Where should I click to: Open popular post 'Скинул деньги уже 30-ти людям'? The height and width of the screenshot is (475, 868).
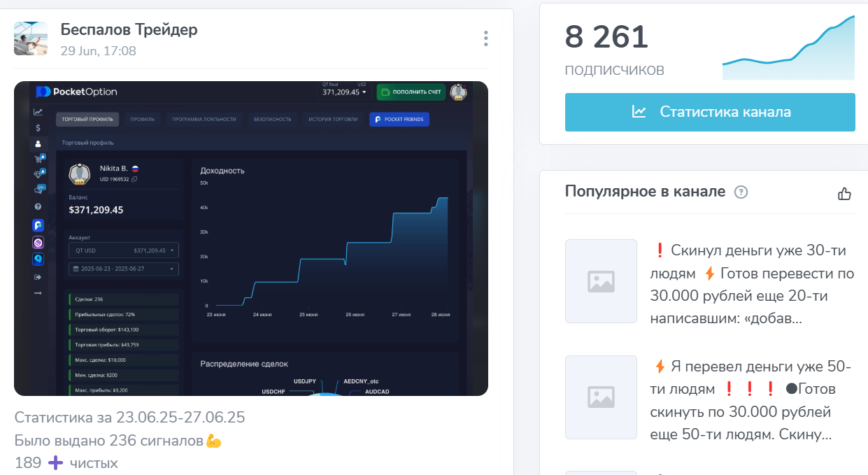pos(753,285)
